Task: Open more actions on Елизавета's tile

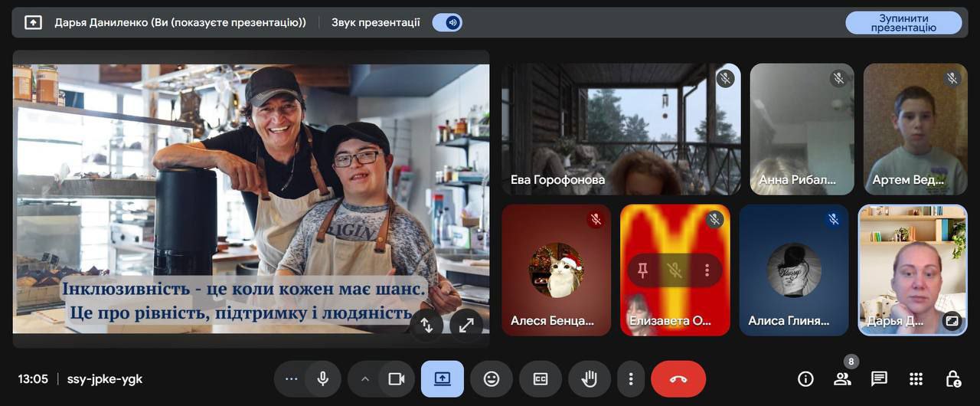Action: pos(707,270)
